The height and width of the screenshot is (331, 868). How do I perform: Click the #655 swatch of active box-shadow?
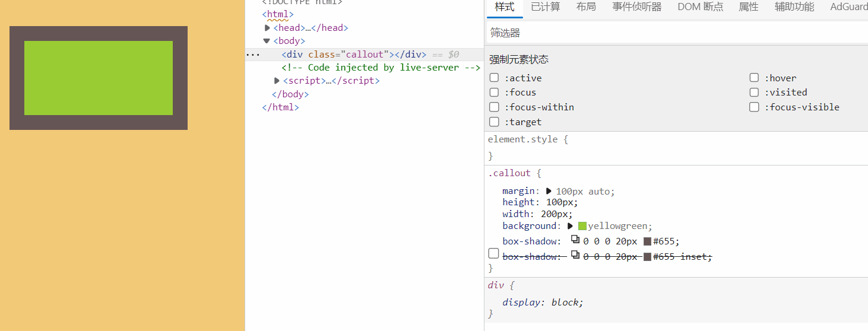point(647,241)
